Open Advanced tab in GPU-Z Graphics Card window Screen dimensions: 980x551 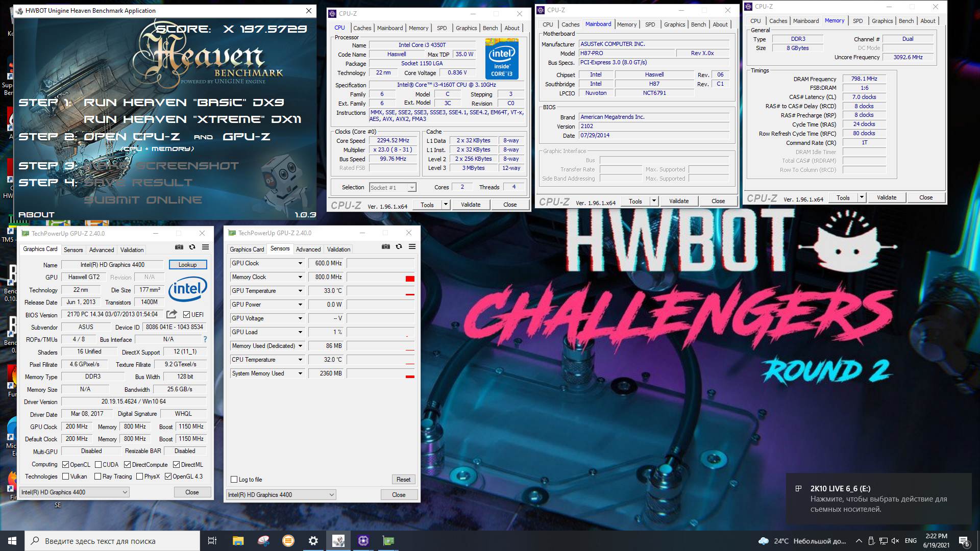click(x=102, y=250)
